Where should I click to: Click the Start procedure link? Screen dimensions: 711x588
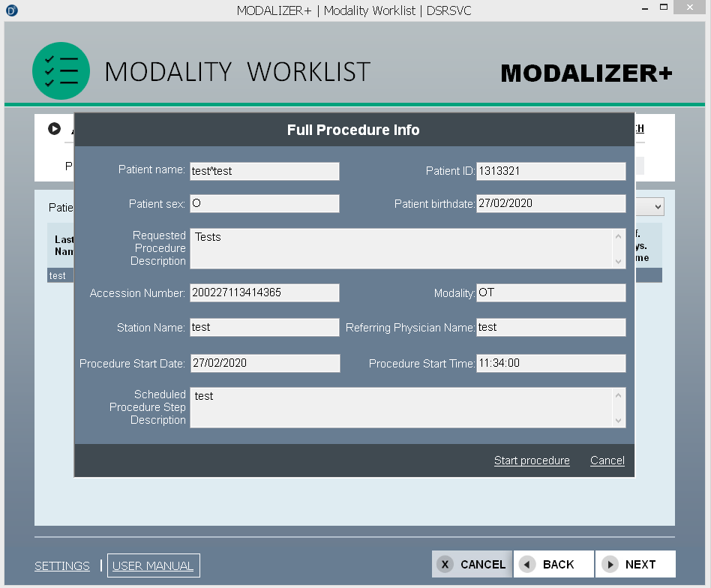(531, 460)
